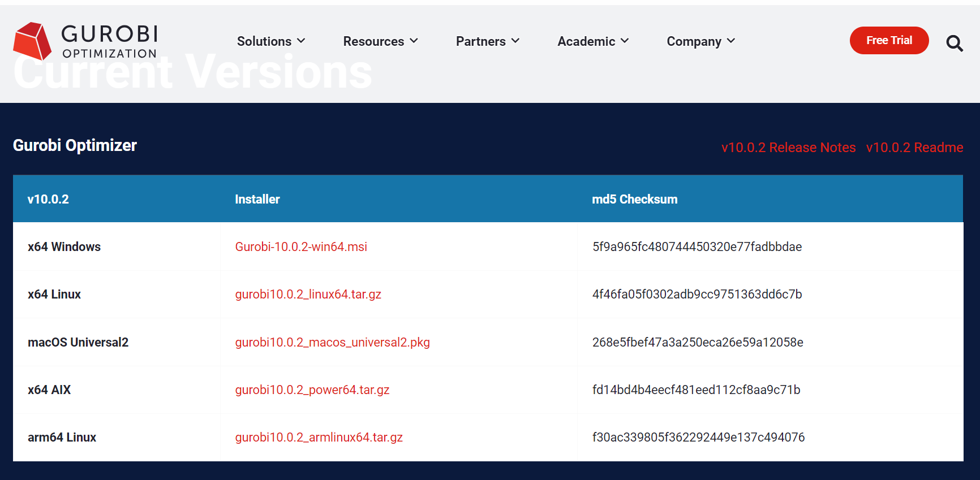Download gurobi10.0.2_power64.tar.gz installer
Viewport: 980px width, 480px height.
pyautogui.click(x=312, y=390)
